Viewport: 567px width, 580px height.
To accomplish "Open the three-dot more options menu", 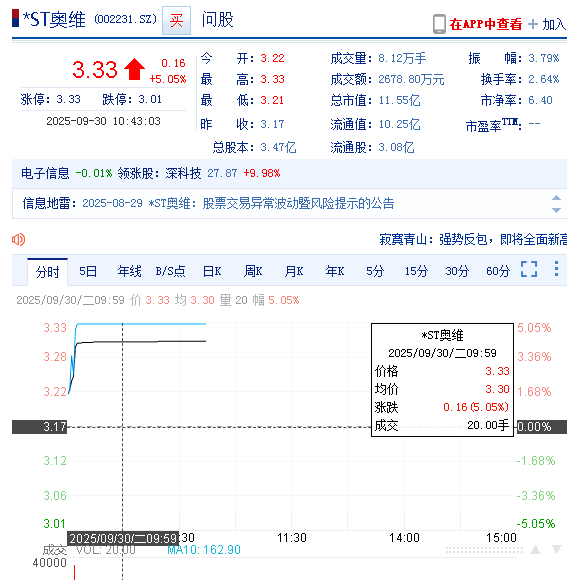I will click(x=556, y=269).
